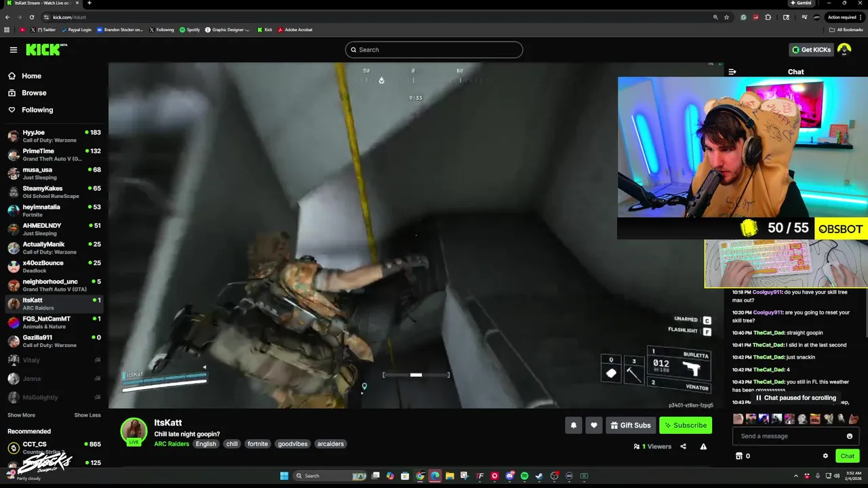Open the Get KICKs button
The image size is (868, 488).
(811, 49)
